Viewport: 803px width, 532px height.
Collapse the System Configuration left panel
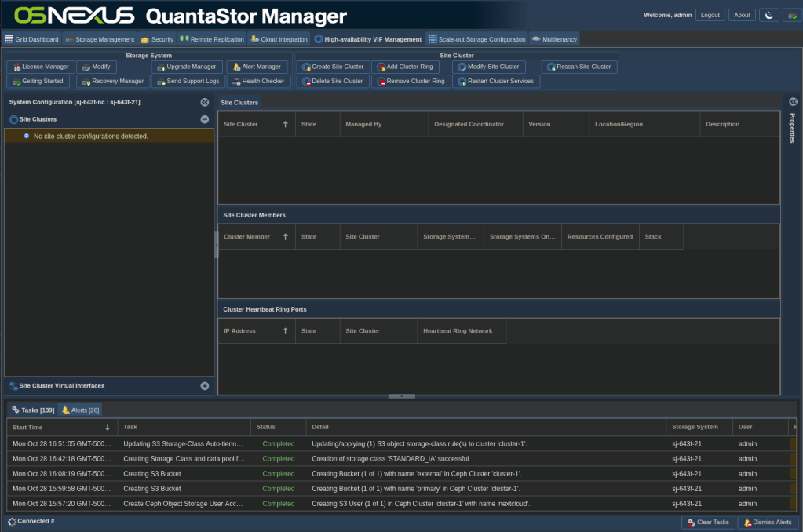(x=204, y=102)
